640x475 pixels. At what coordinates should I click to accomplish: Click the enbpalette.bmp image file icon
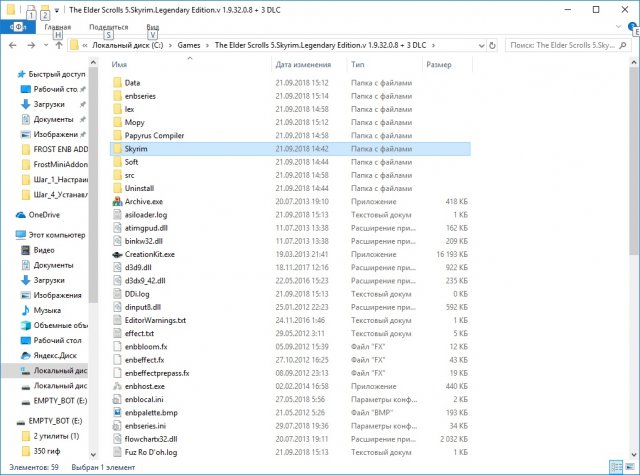click(118, 411)
